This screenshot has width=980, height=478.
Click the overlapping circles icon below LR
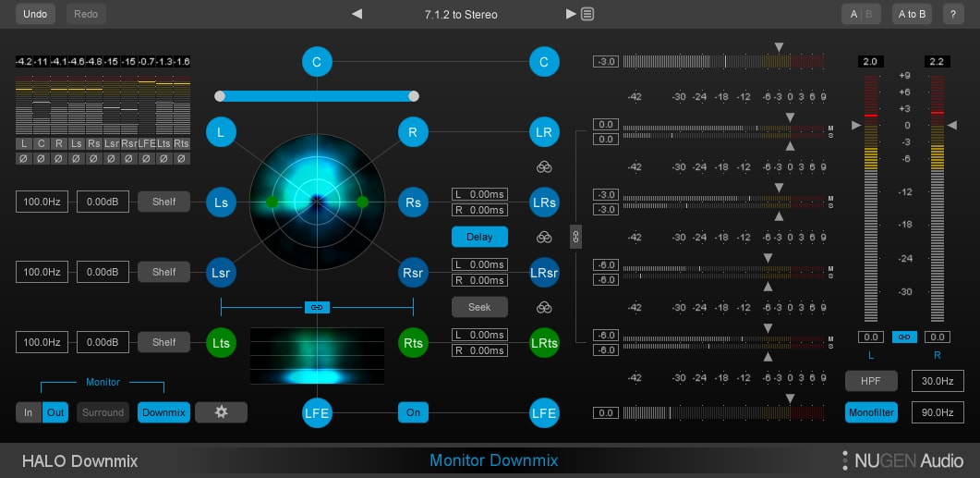(x=544, y=166)
